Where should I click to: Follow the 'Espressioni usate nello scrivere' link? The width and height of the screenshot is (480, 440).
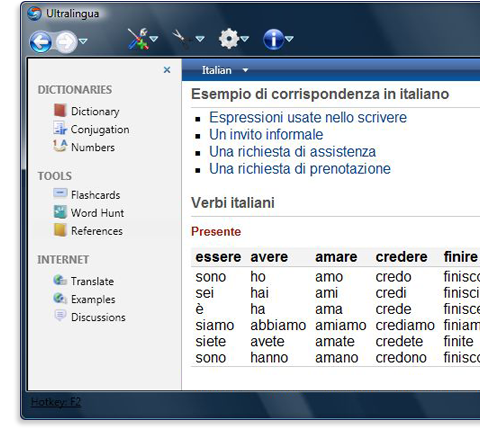click(308, 117)
